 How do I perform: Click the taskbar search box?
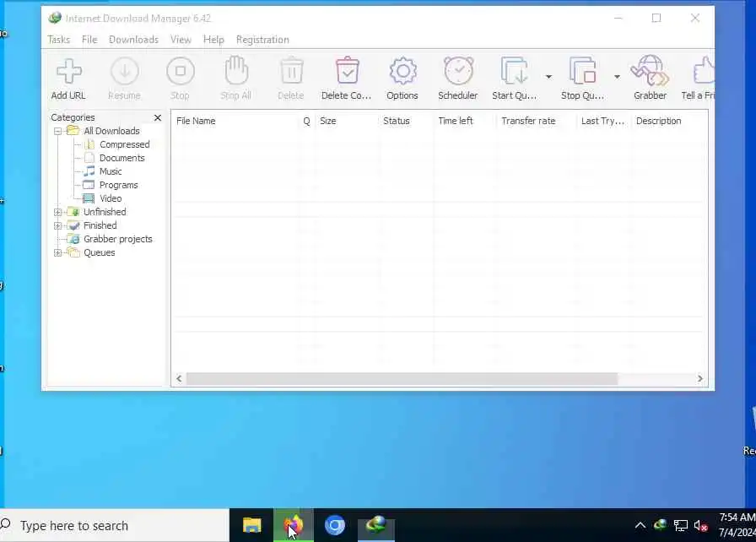pyautogui.click(x=114, y=526)
